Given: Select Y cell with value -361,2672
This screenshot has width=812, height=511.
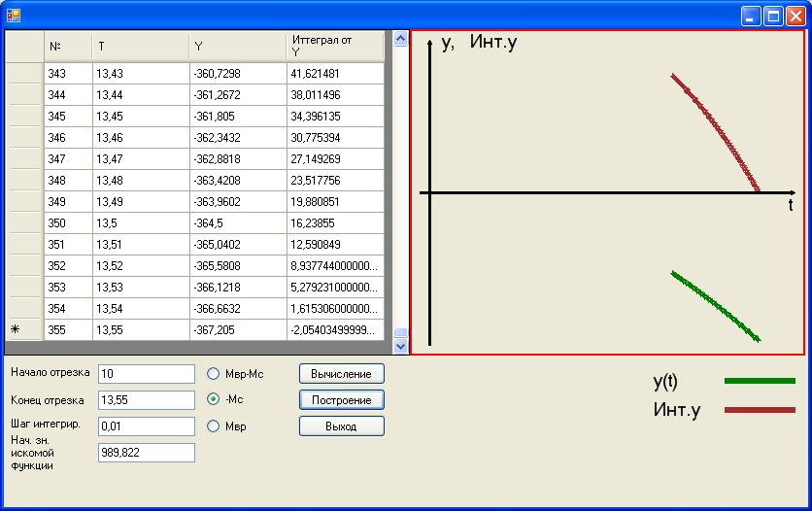Looking at the screenshot, I should click(x=238, y=95).
